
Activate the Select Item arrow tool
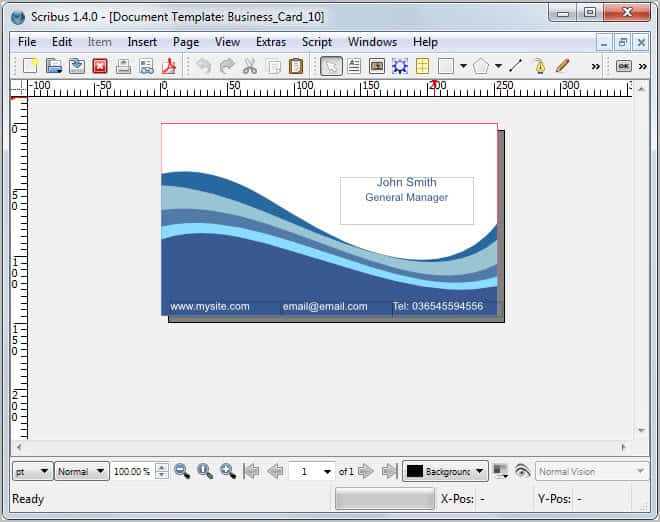tap(331, 66)
